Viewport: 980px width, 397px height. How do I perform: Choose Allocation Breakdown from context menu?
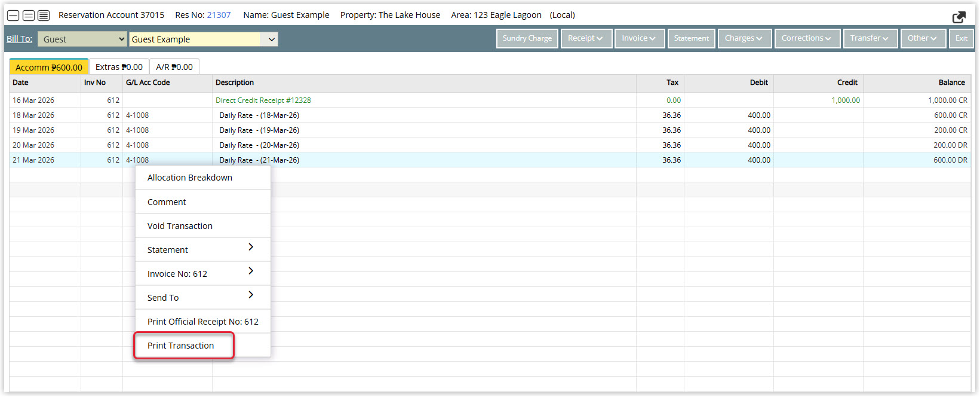203,178
